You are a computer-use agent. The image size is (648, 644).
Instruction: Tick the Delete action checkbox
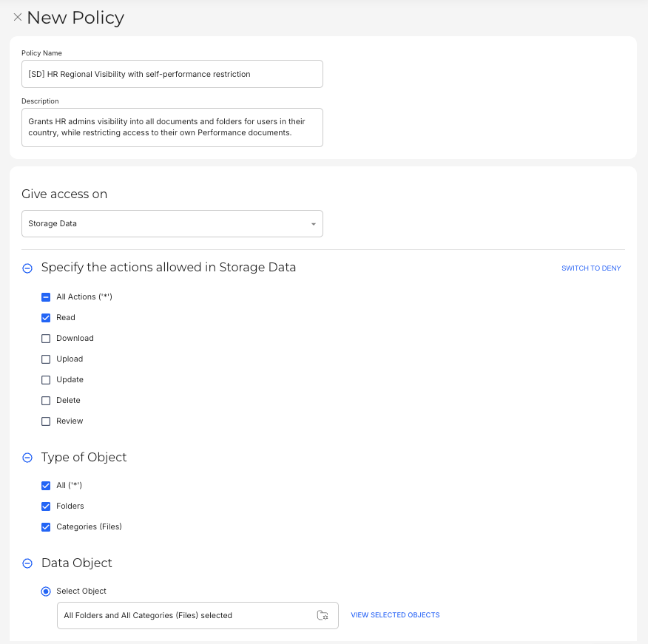[x=46, y=401]
